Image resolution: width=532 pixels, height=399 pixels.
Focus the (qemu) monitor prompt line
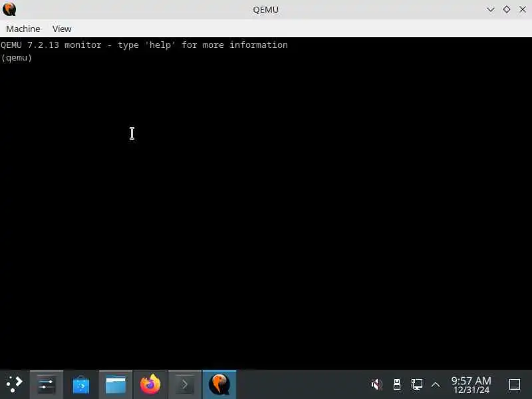[16, 58]
